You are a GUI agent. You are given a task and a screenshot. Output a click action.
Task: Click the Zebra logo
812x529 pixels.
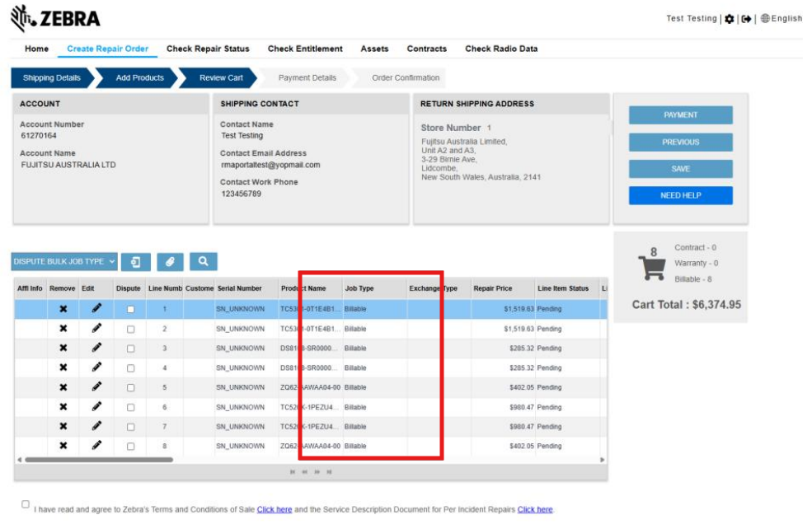(55, 19)
